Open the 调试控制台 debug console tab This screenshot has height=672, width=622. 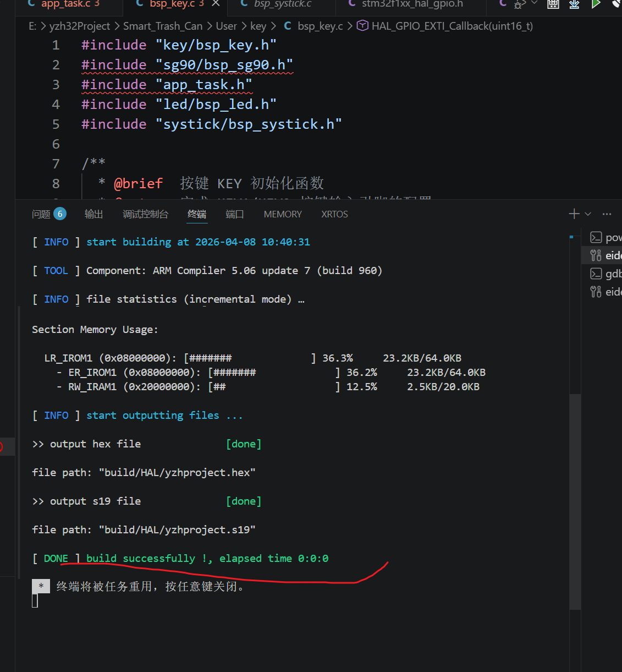tap(145, 214)
